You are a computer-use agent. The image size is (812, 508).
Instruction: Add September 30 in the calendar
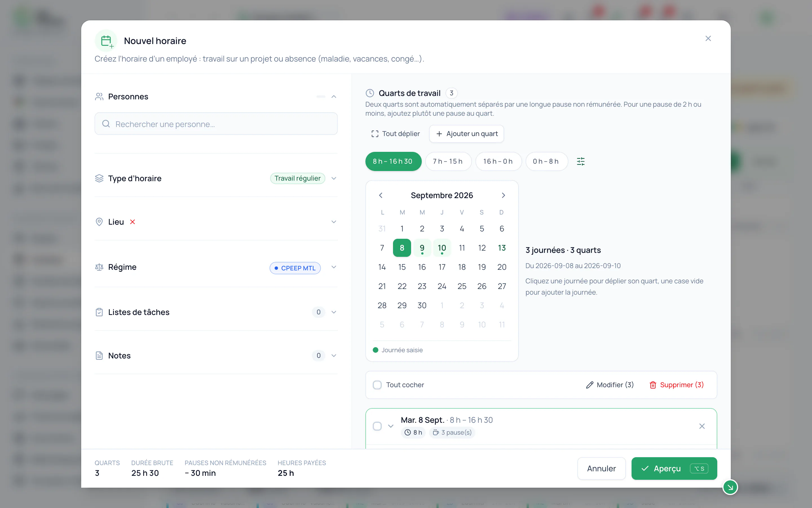(x=422, y=305)
